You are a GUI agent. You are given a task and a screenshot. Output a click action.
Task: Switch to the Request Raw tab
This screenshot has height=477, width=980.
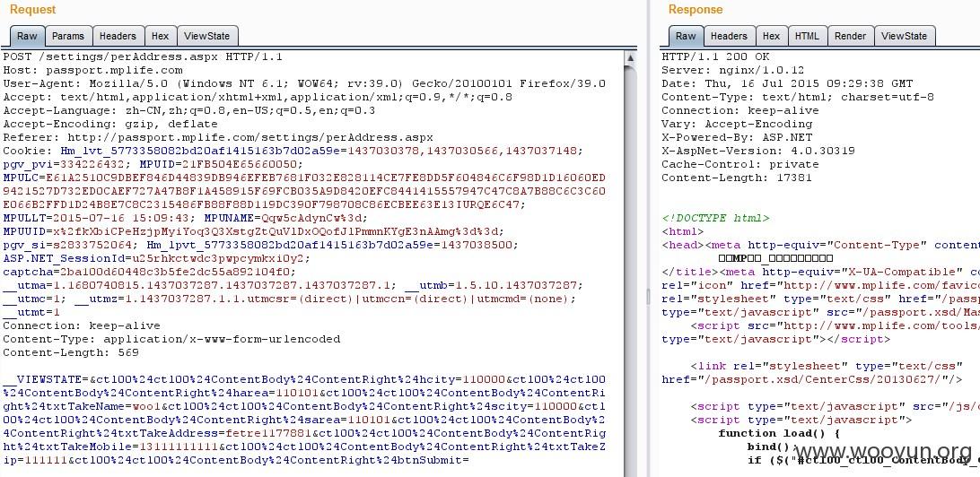coord(27,36)
